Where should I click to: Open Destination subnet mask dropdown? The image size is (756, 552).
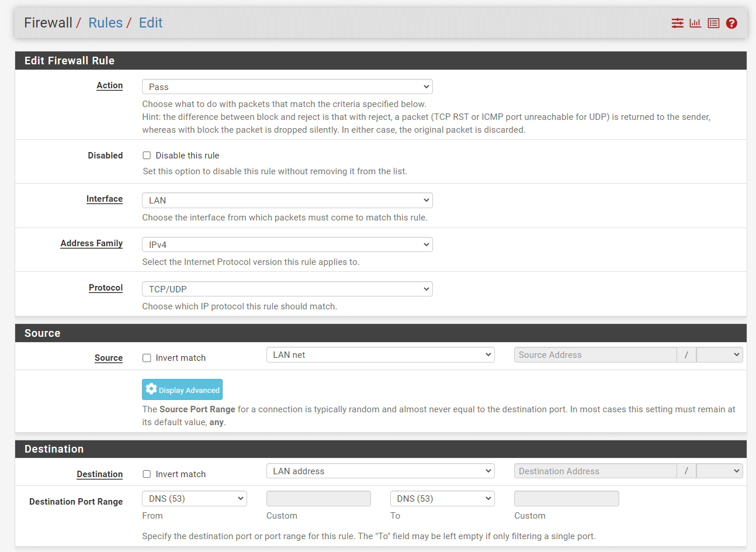(720, 471)
